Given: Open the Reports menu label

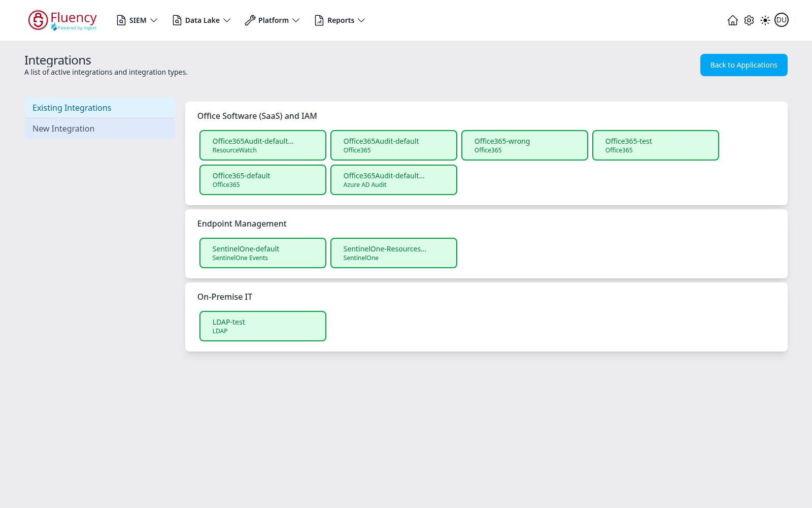Looking at the screenshot, I should pos(341,20).
